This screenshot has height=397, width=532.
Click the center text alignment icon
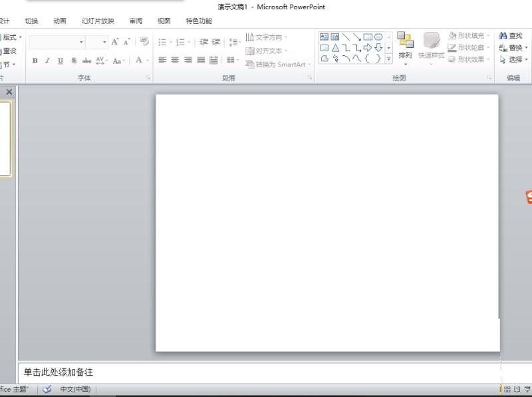coord(175,61)
